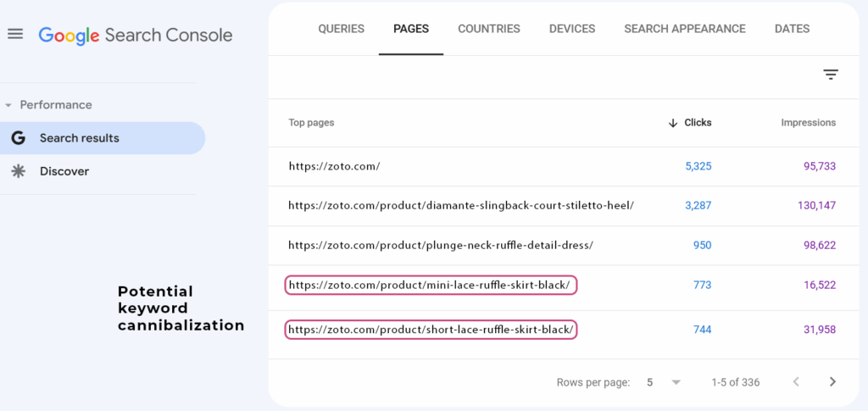This screenshot has height=411, width=868.
Task: Click the Top pages column header
Action: pyautogui.click(x=311, y=123)
